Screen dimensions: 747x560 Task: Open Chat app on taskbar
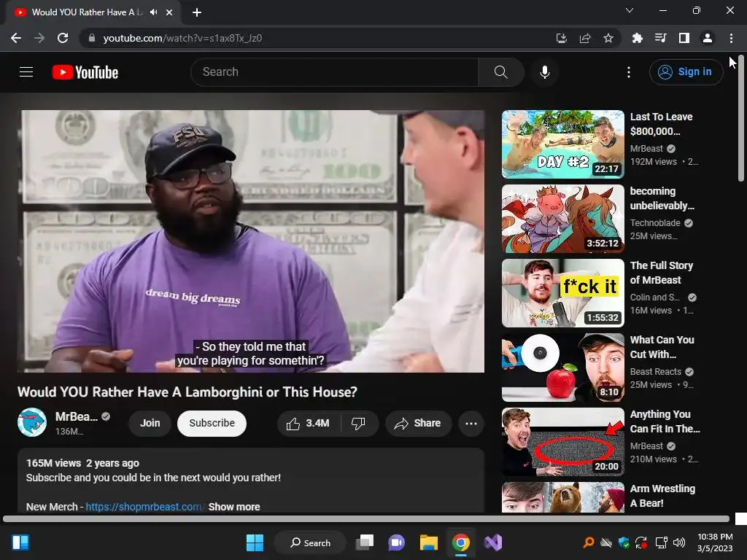(x=396, y=542)
